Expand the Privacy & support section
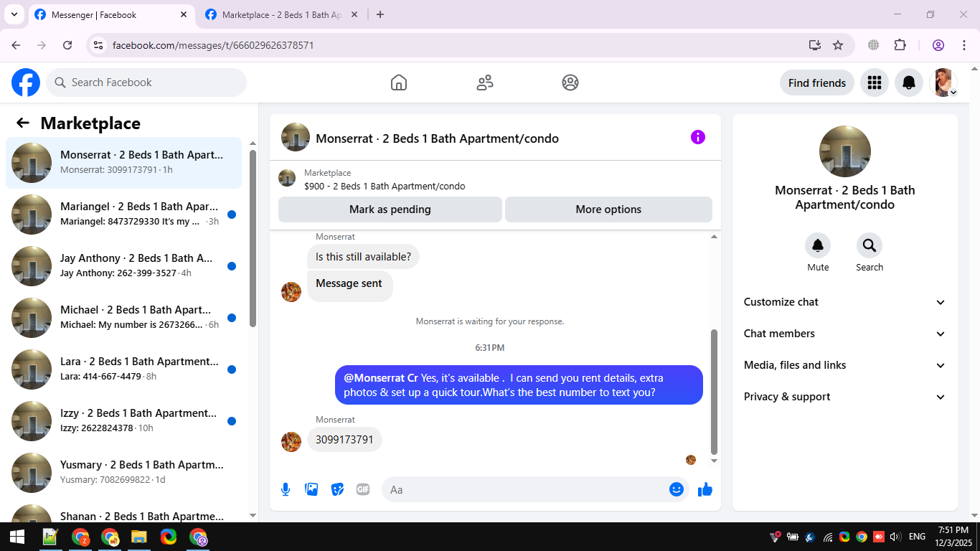This screenshot has width=980, height=551. click(x=845, y=397)
